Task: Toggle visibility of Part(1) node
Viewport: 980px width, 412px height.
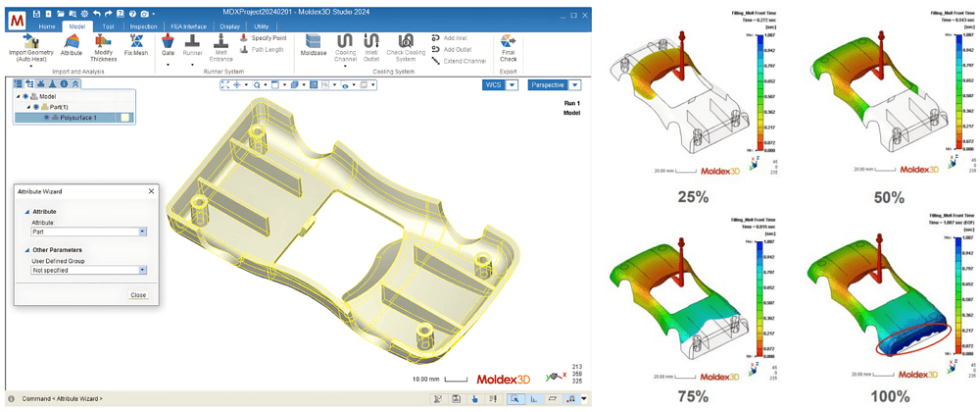Action: click(35, 107)
